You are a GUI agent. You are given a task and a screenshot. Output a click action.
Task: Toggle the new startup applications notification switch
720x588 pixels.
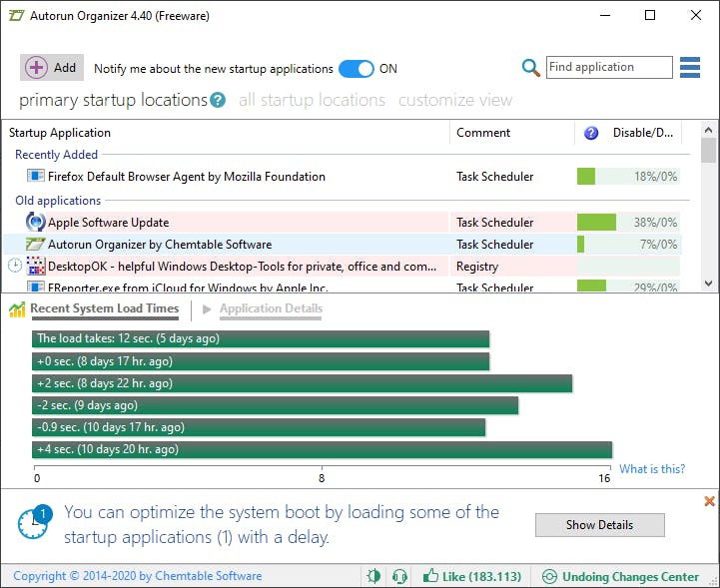click(357, 69)
